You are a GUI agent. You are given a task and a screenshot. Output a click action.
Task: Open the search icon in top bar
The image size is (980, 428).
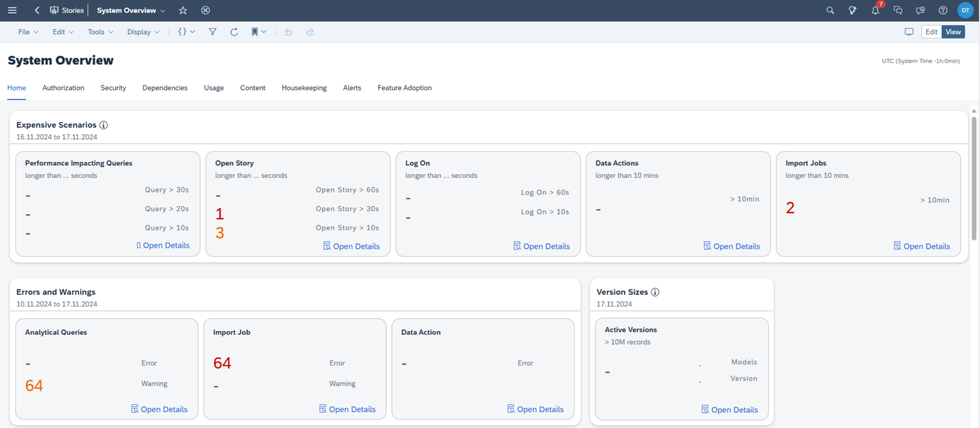(830, 10)
